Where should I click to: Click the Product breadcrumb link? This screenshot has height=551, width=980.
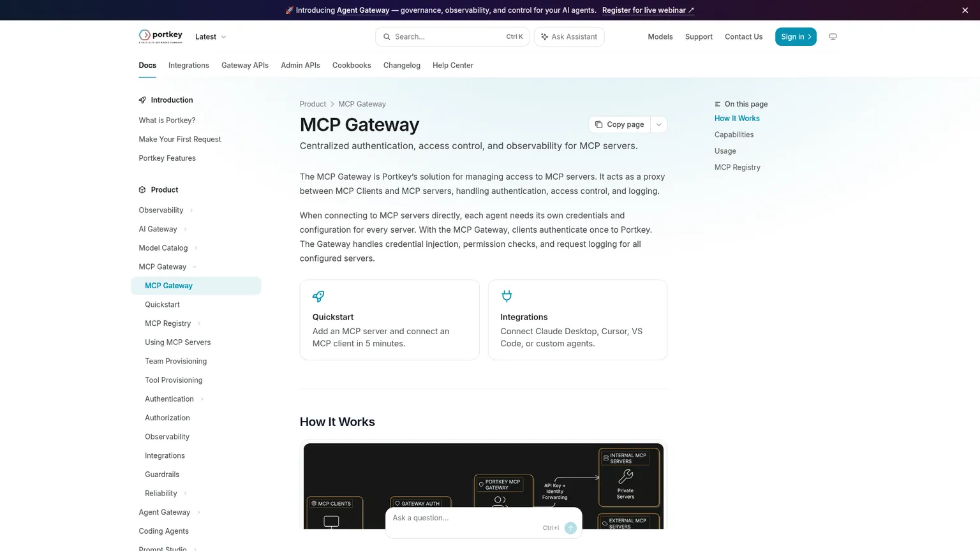(313, 104)
